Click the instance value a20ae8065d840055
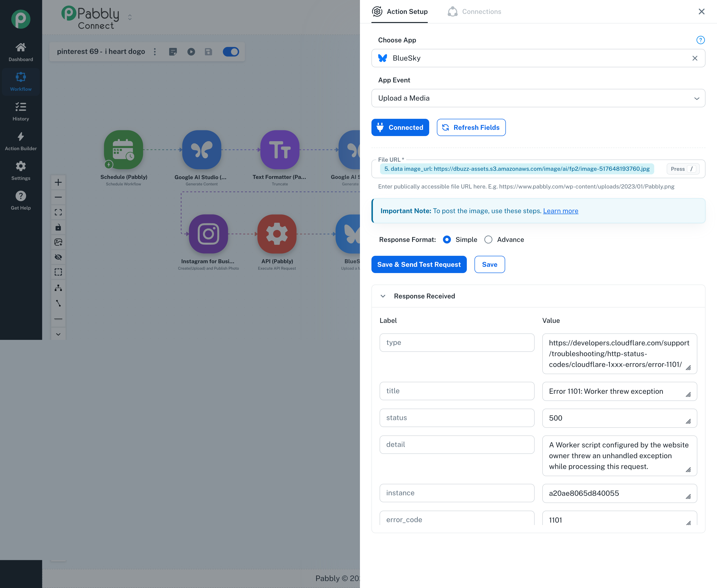 (619, 493)
